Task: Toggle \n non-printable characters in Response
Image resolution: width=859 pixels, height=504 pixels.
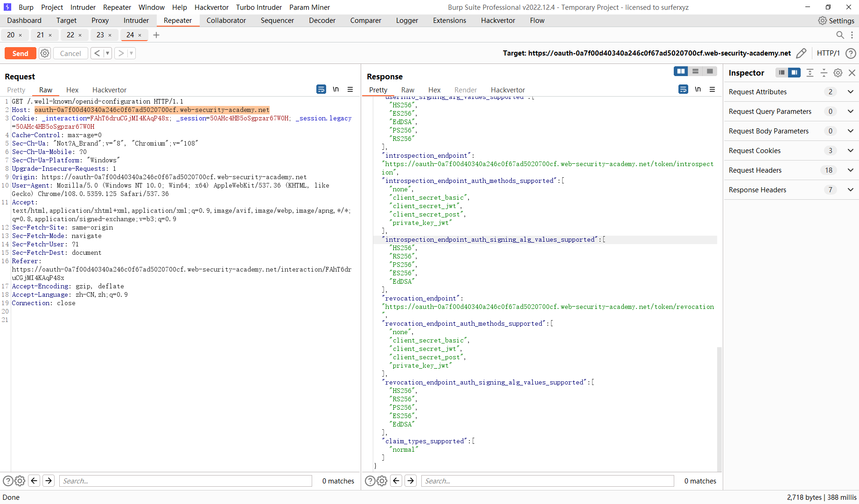Action: click(x=698, y=89)
